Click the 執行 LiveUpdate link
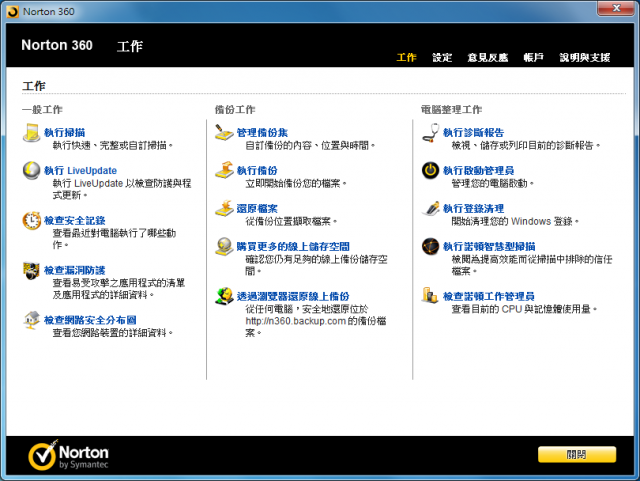640x481 pixels. (80, 171)
